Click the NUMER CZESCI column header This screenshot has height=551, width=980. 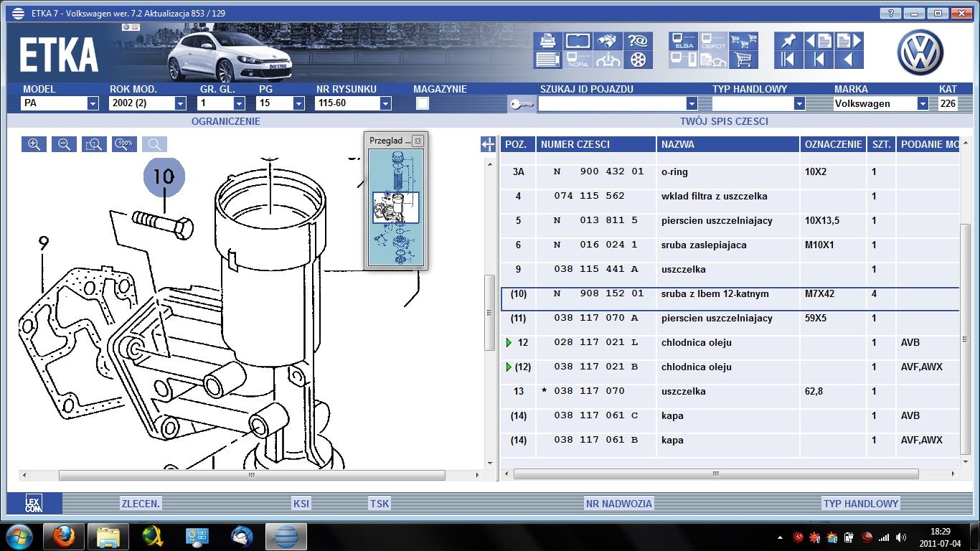596,144
